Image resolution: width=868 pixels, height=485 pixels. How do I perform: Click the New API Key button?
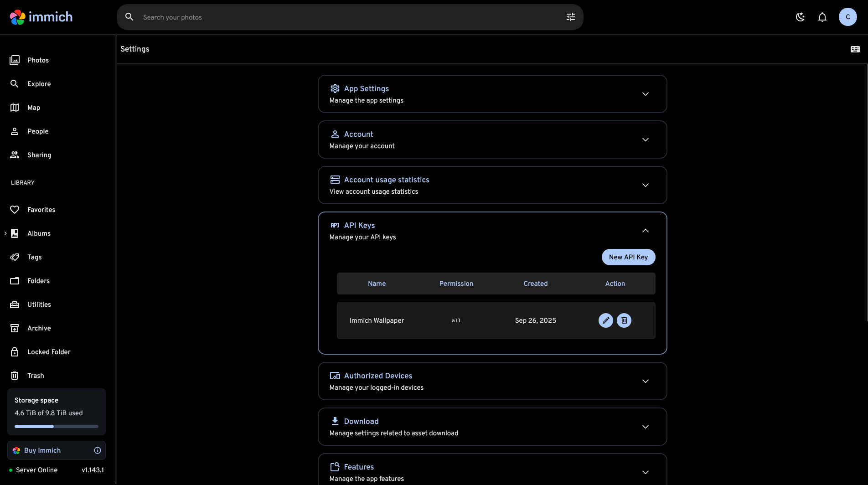628,257
